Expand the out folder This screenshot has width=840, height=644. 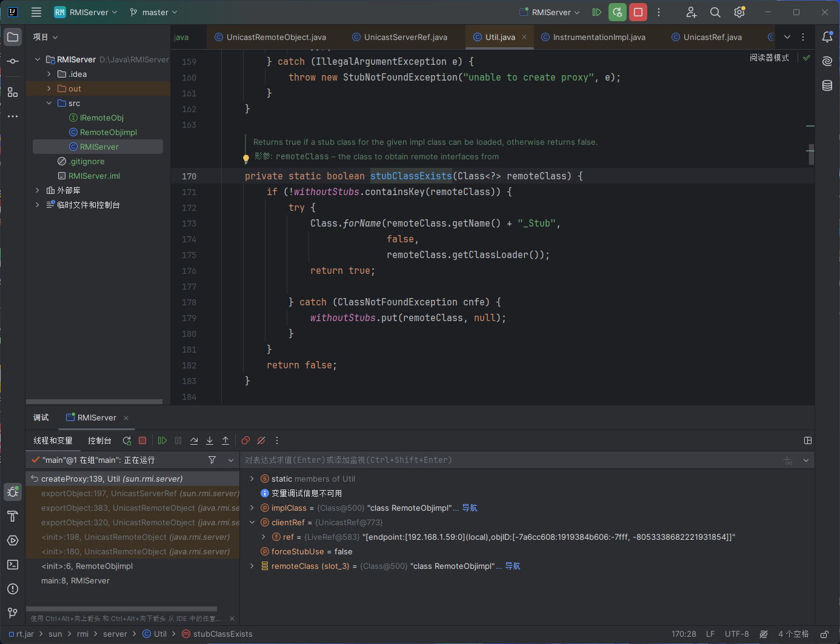[x=49, y=88]
